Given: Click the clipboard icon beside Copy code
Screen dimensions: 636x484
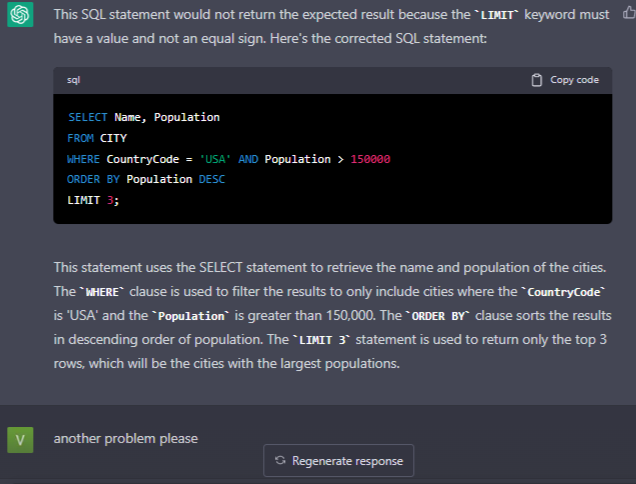Looking at the screenshot, I should click(x=536, y=80).
